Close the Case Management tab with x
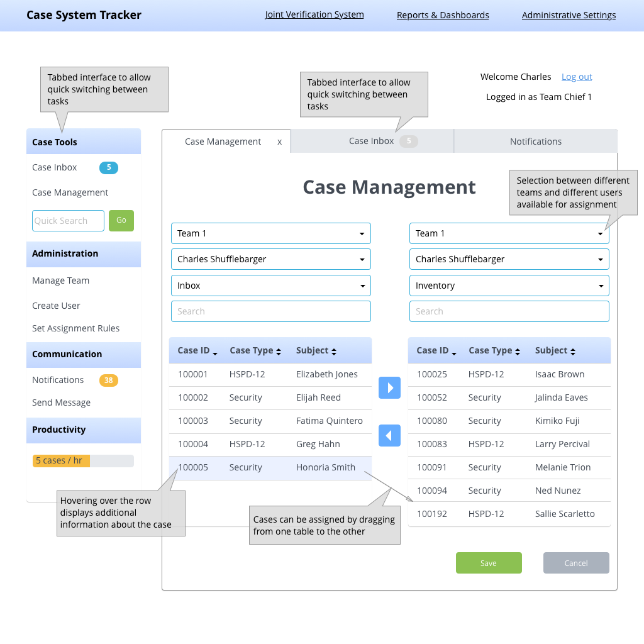The height and width of the screenshot is (644, 644). [279, 142]
